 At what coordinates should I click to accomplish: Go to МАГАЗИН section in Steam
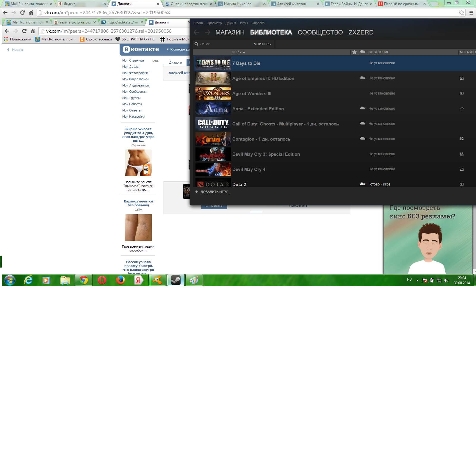(230, 32)
